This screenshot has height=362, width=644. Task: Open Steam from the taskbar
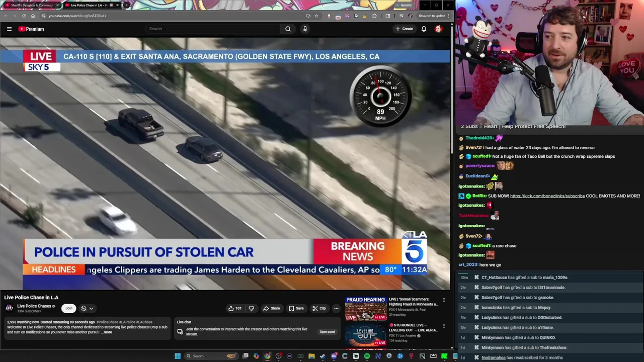tap(323, 356)
